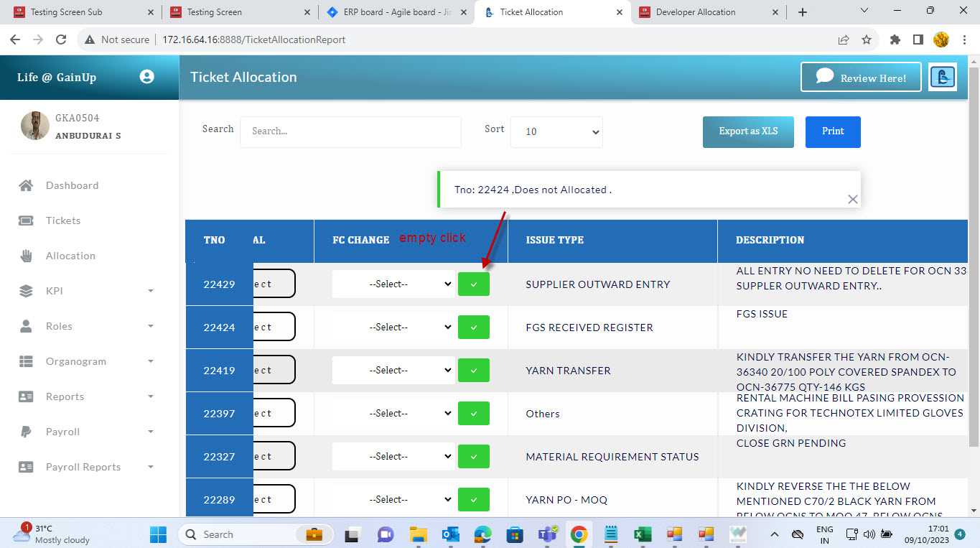Open Excel from the Windows taskbar
The image size is (980, 548).
[x=641, y=534]
